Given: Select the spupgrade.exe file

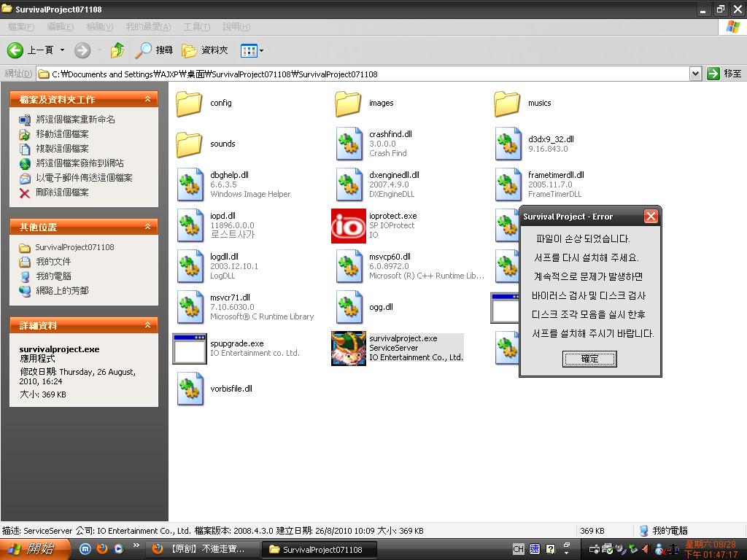Looking at the screenshot, I should (x=236, y=348).
